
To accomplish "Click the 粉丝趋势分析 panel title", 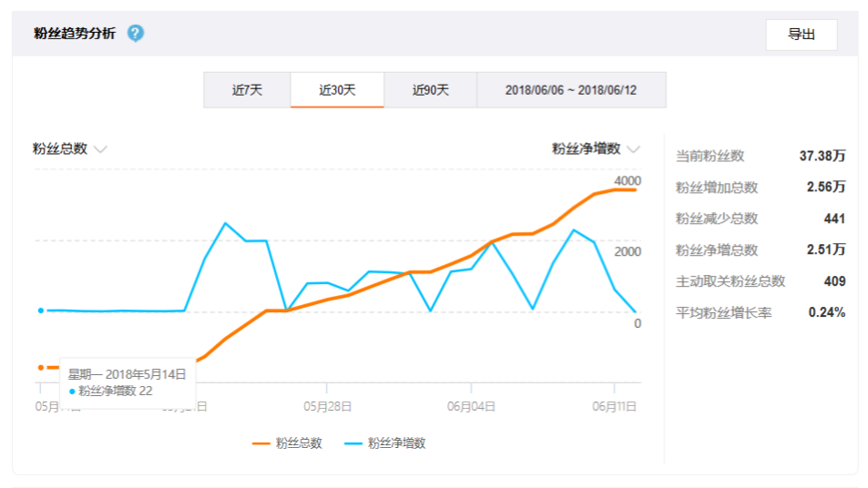I will click(x=75, y=33).
